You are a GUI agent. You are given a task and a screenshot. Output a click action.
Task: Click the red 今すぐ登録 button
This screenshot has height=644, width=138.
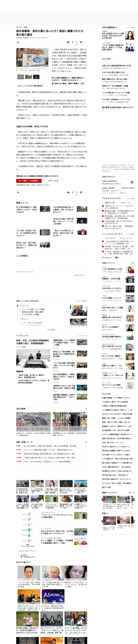click(x=29, y=181)
